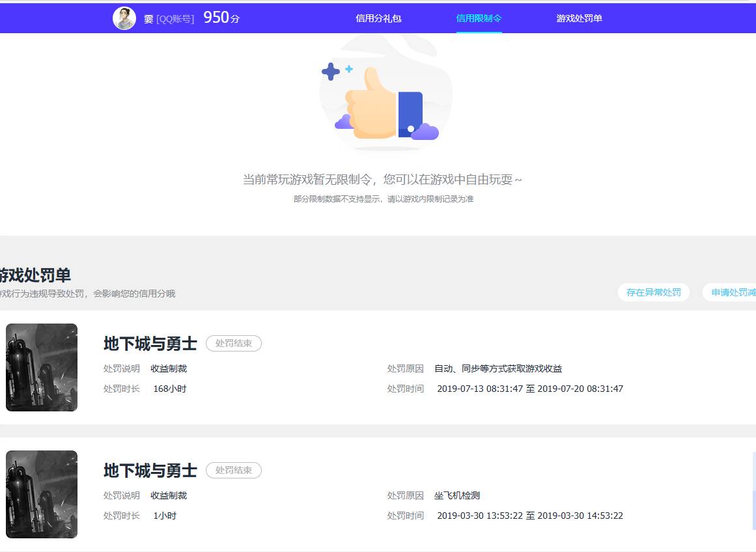
Task: Click the first 地下城与勇士 game thumbnail
Action: tap(41, 367)
